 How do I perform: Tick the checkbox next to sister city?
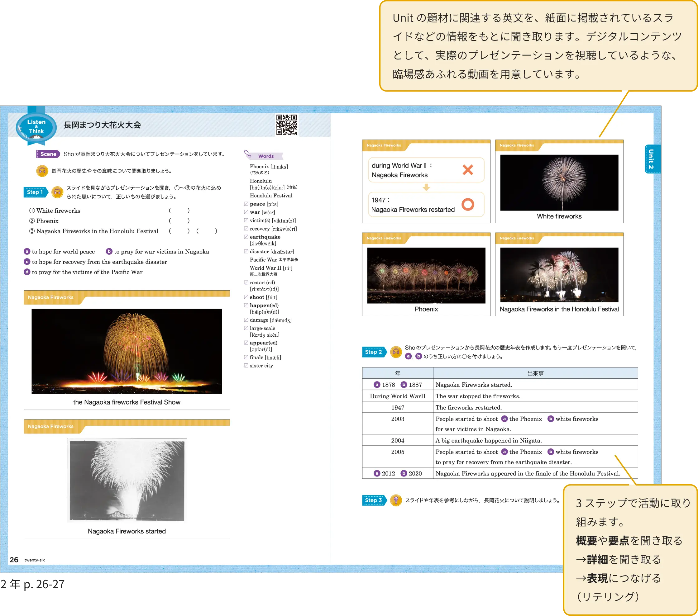click(x=246, y=365)
